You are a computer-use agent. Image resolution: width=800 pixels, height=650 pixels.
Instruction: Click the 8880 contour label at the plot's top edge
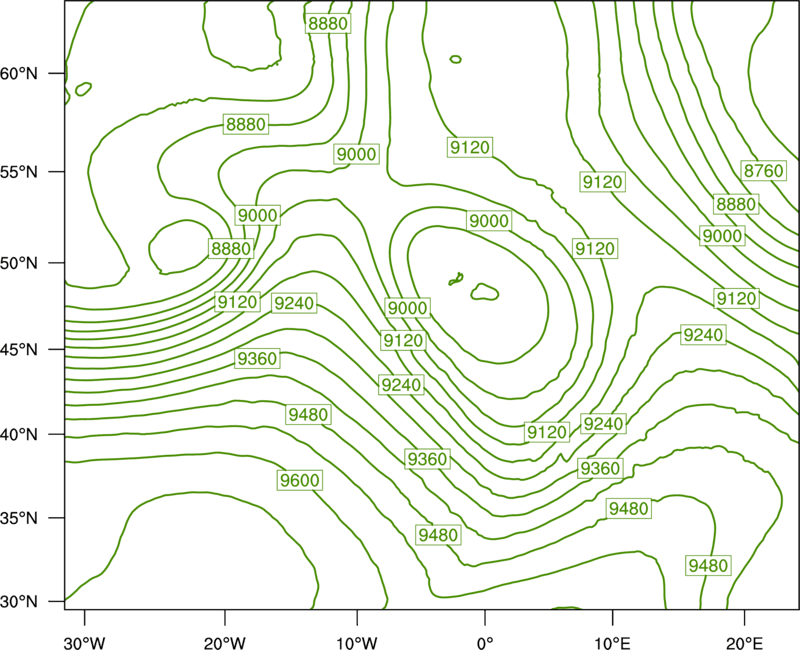328,23
